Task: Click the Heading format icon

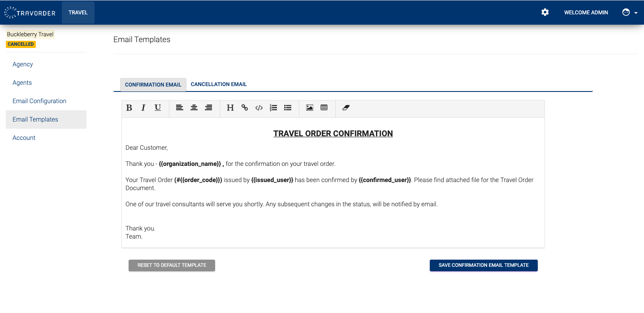Action: pyautogui.click(x=230, y=108)
